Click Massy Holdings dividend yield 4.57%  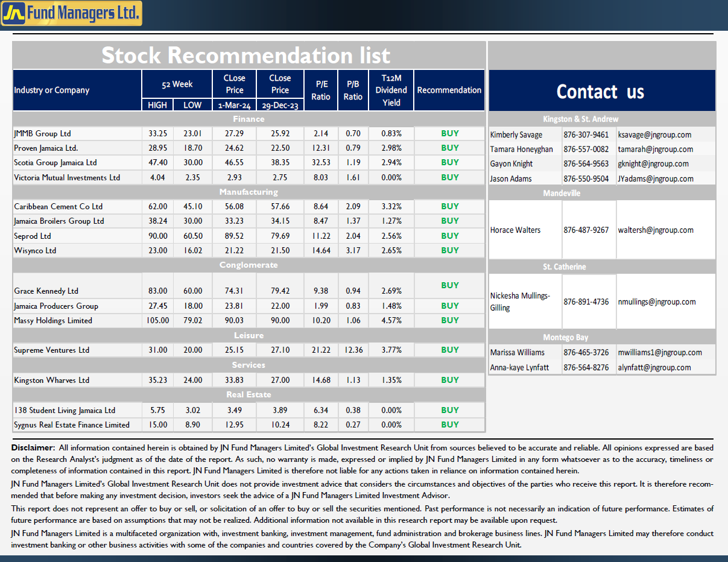pyautogui.click(x=391, y=321)
